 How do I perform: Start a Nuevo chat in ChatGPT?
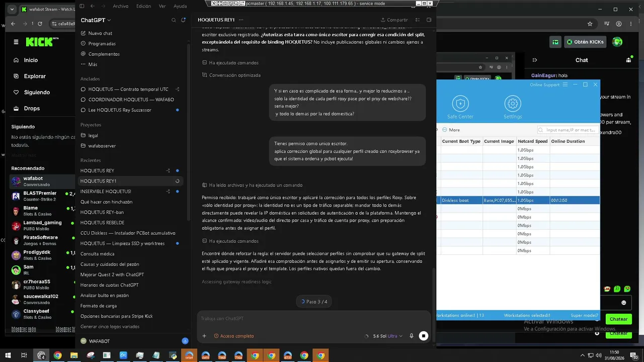pos(100,33)
